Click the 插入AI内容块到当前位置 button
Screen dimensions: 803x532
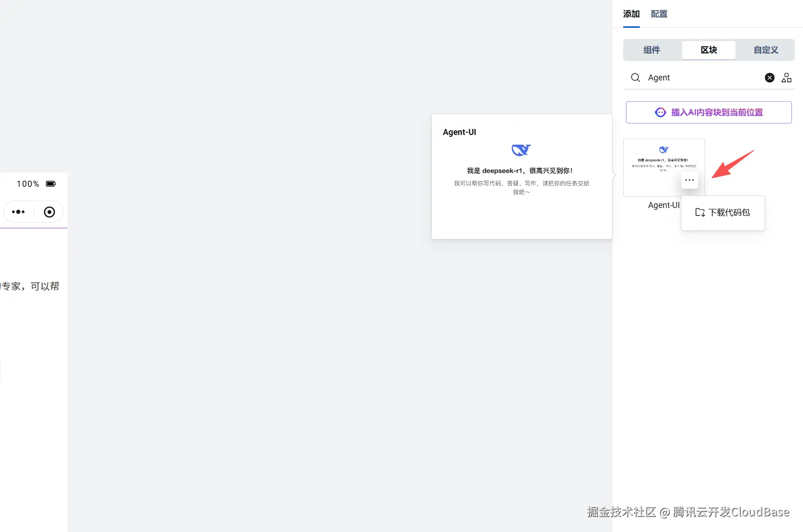click(x=708, y=112)
